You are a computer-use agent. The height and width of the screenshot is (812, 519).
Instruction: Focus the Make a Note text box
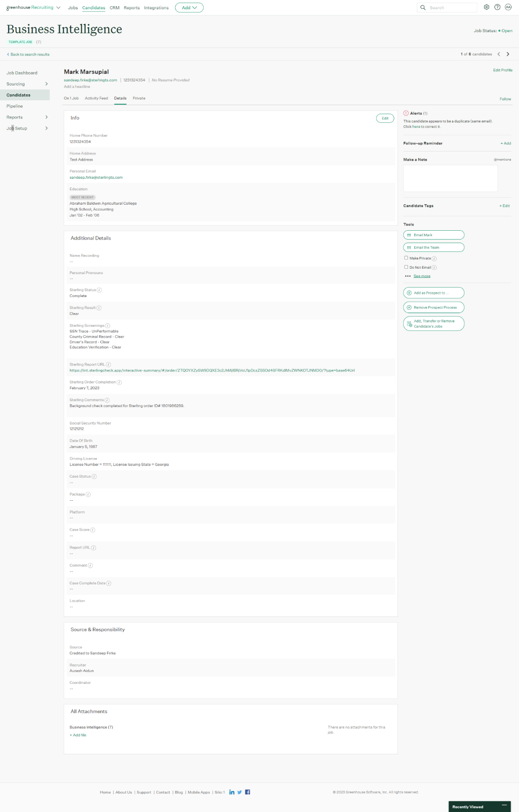[x=450, y=178]
